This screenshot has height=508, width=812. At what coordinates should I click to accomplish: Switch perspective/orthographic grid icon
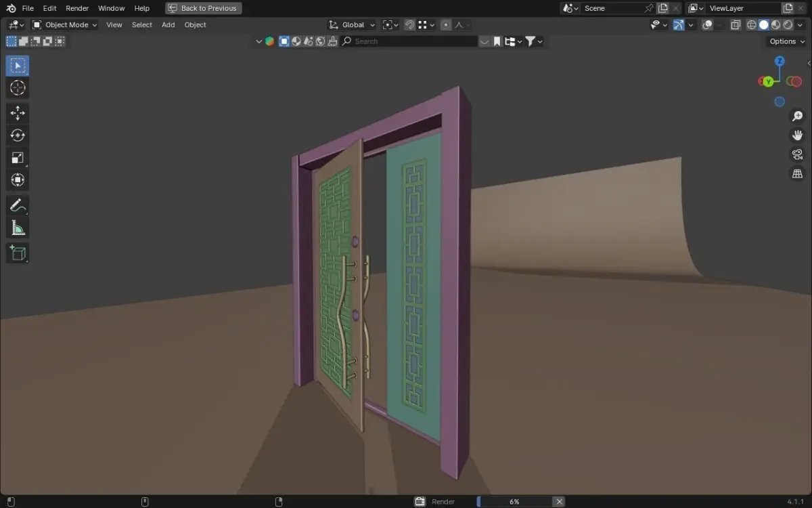(797, 174)
